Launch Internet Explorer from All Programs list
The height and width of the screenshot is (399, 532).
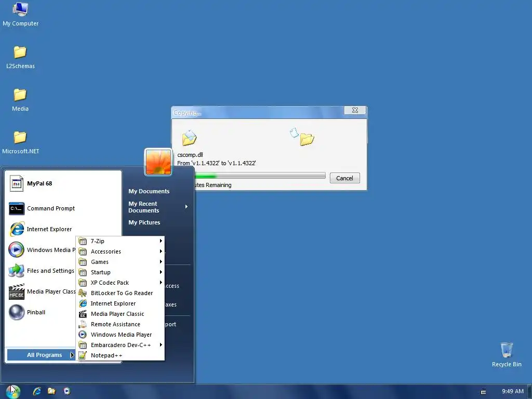(x=121, y=303)
